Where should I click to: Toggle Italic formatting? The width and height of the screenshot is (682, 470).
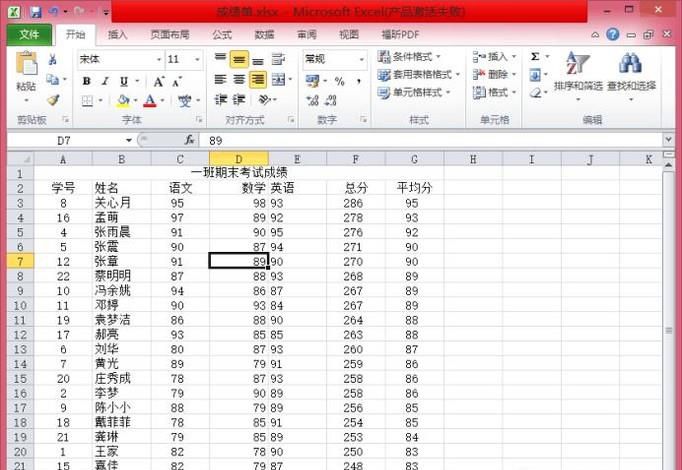pos(105,81)
